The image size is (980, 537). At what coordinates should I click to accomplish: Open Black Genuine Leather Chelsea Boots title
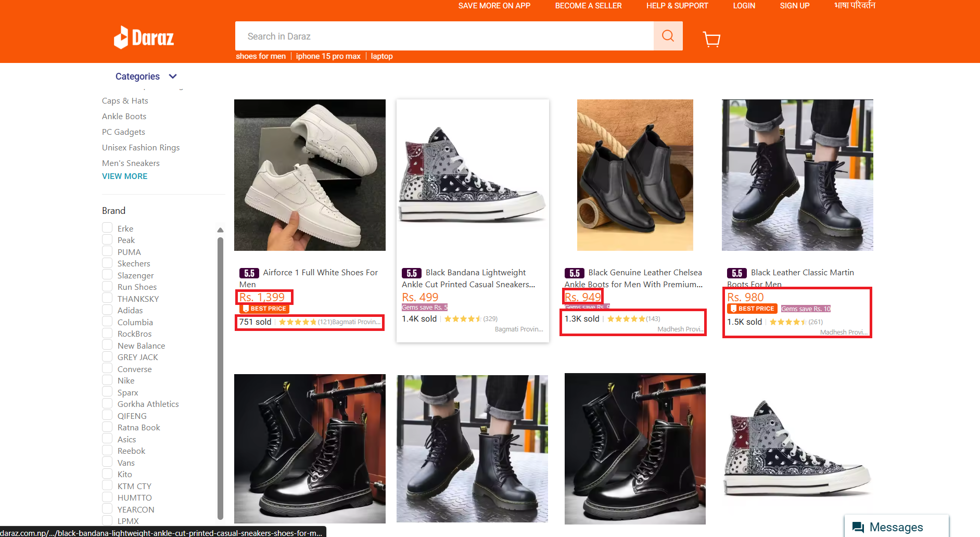[x=633, y=278]
